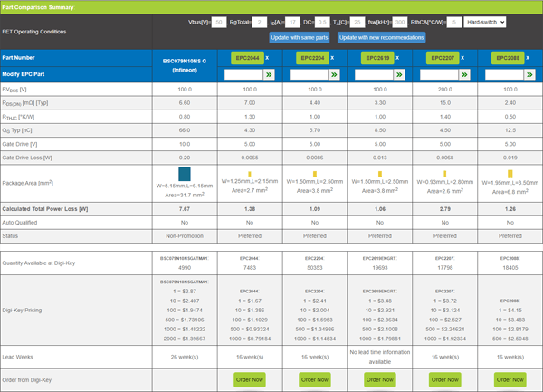
Task: Click Update with new recommendations button
Action: point(382,37)
